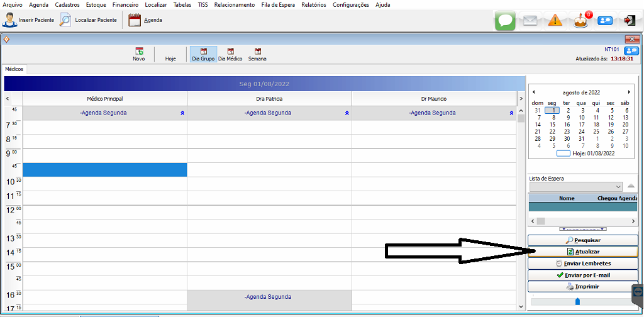
Task: Select August 15 in the calendar
Action: 552,125
